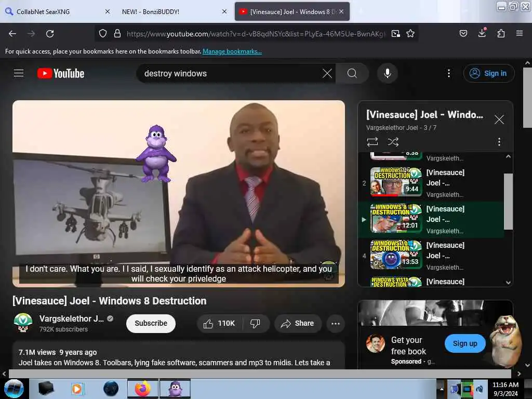
Task: Open Pocket save icon in toolbar
Action: click(x=463, y=33)
